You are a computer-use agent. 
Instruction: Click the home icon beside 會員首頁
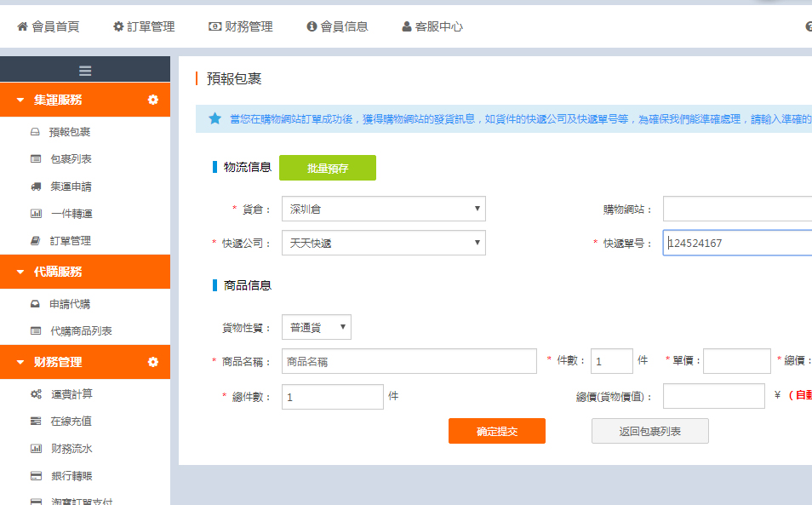tap(22, 26)
